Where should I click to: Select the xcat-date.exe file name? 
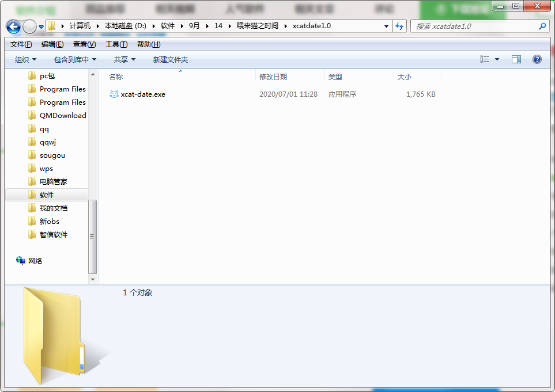pyautogui.click(x=143, y=94)
